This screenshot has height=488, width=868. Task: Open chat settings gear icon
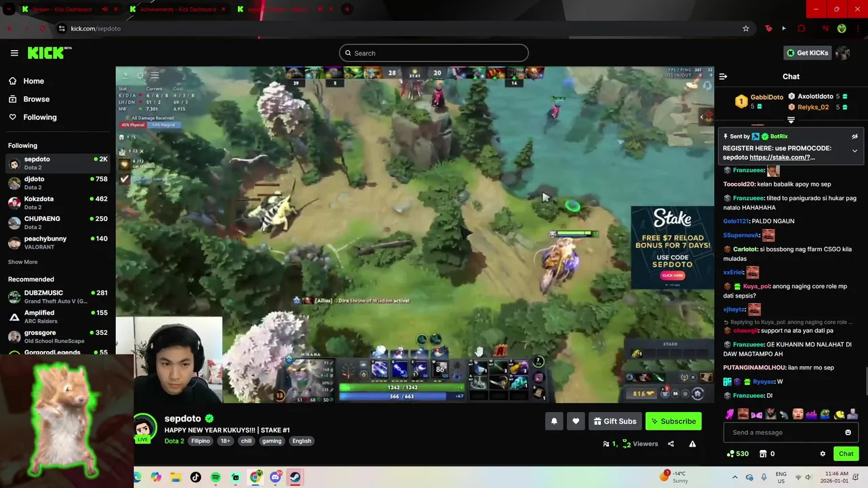pos(823,453)
